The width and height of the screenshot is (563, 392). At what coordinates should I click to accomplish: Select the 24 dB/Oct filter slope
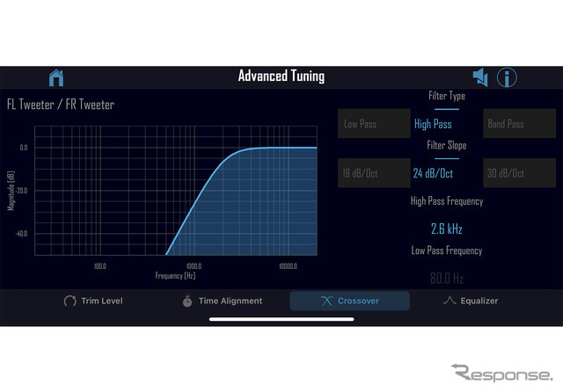(433, 173)
